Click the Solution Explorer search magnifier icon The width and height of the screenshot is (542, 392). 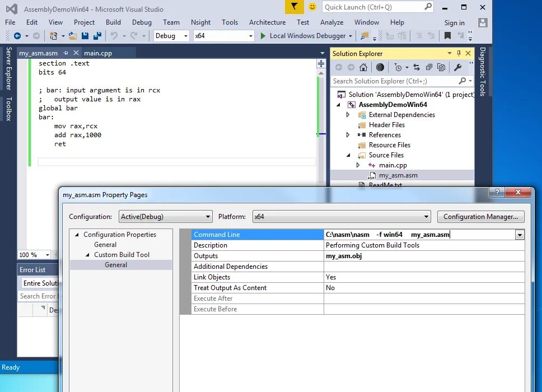point(462,81)
